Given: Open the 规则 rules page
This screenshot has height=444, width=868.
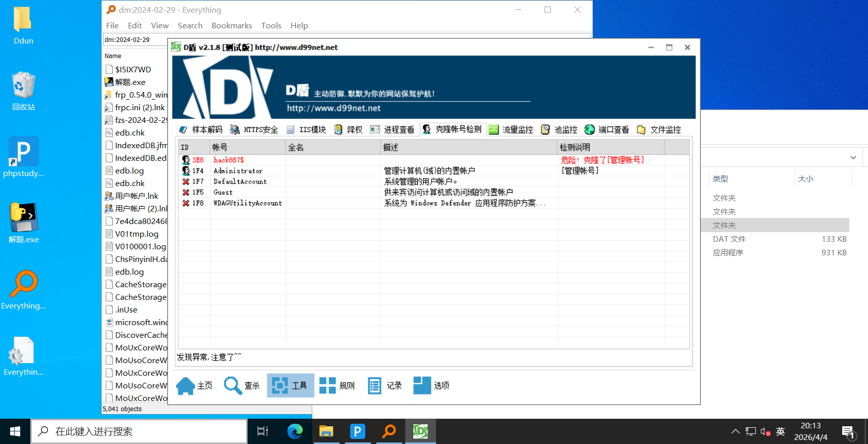Looking at the screenshot, I should click(337, 385).
